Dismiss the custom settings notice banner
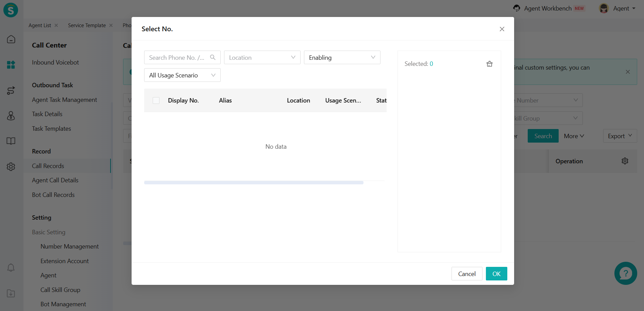 (628, 72)
